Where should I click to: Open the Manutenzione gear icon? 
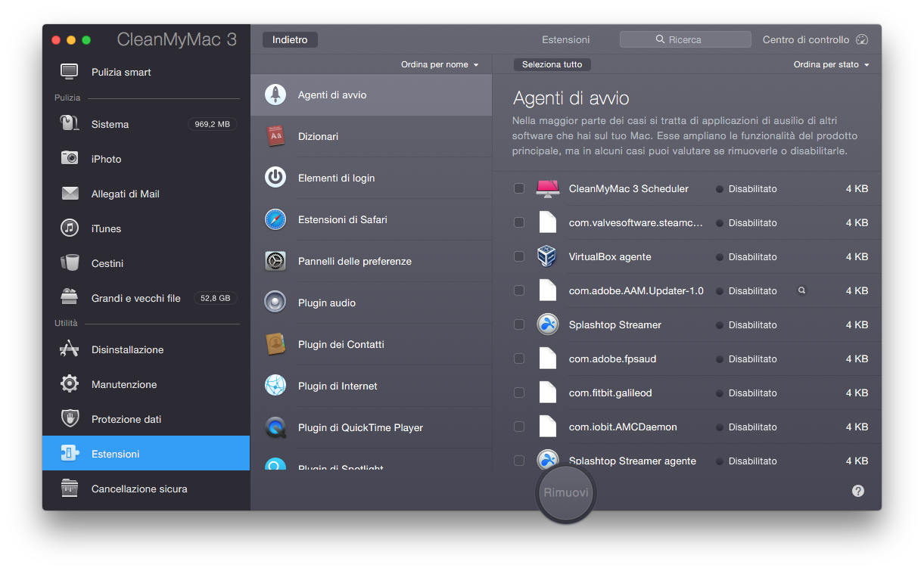pos(70,384)
